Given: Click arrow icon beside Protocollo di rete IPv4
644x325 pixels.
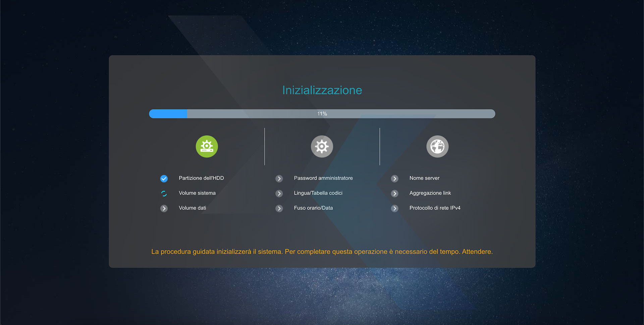Looking at the screenshot, I should tap(394, 208).
